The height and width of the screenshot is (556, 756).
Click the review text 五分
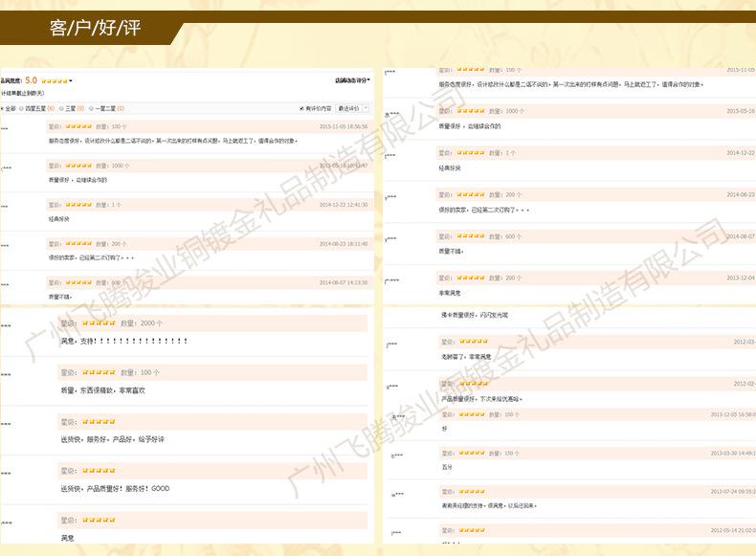click(x=447, y=467)
